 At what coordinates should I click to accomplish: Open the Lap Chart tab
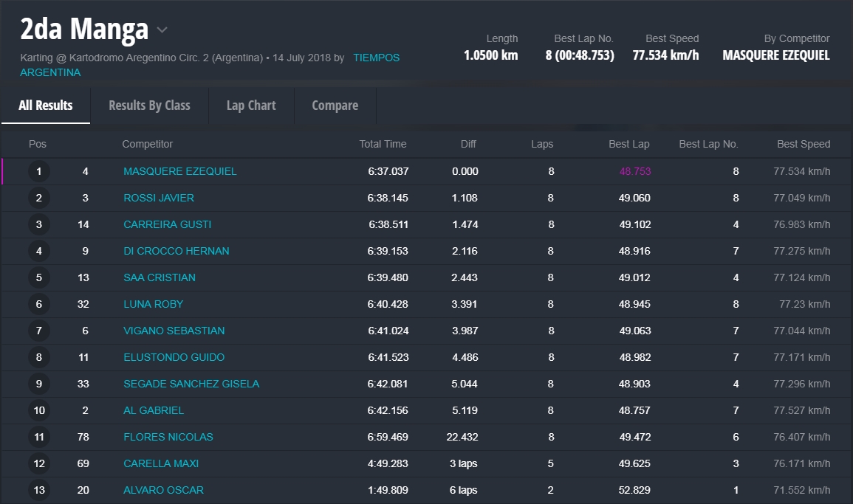(x=251, y=106)
